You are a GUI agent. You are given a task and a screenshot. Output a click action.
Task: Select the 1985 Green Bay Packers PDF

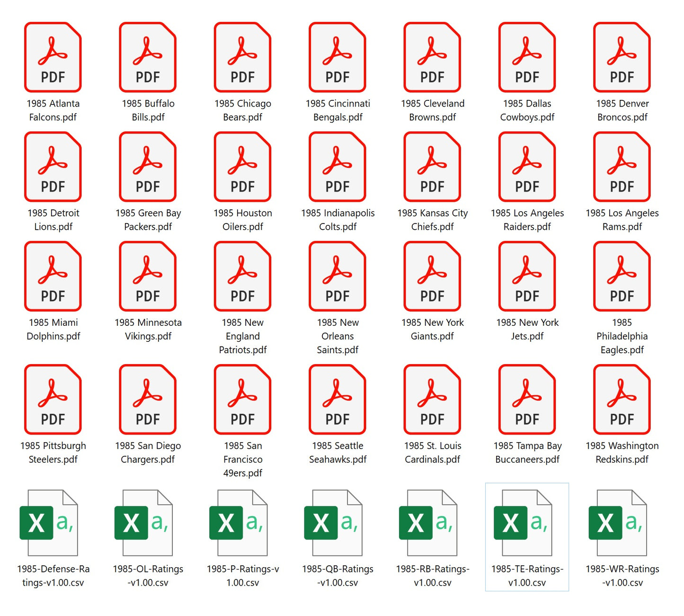coord(148,167)
